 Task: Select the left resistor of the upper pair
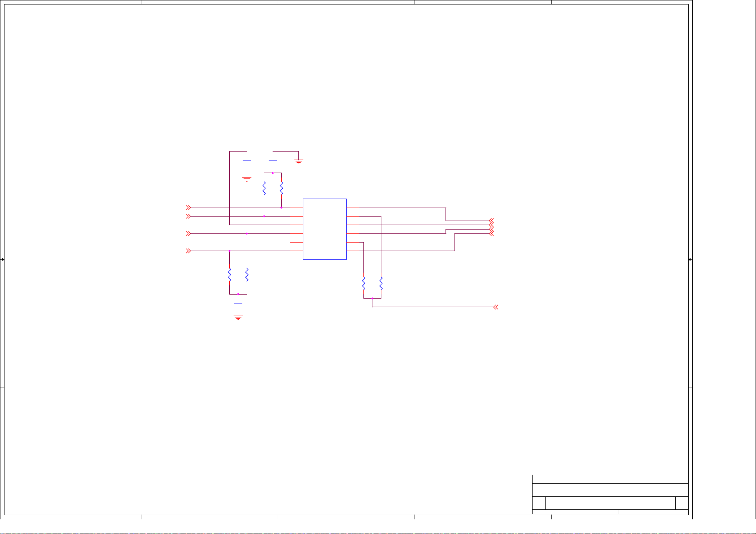pyautogui.click(x=264, y=188)
